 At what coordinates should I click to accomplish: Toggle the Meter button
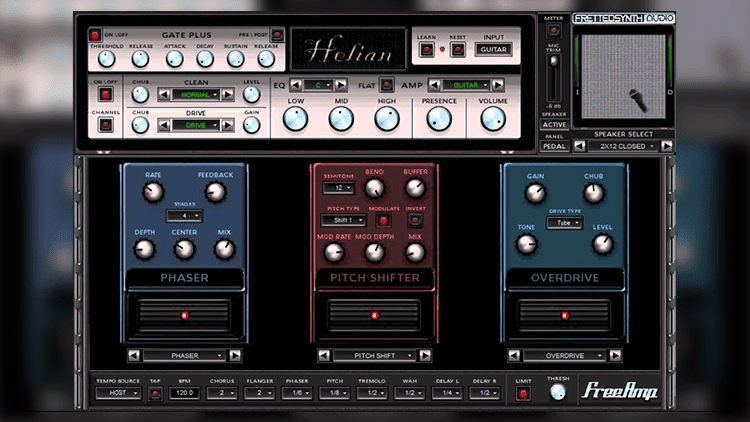(x=554, y=31)
